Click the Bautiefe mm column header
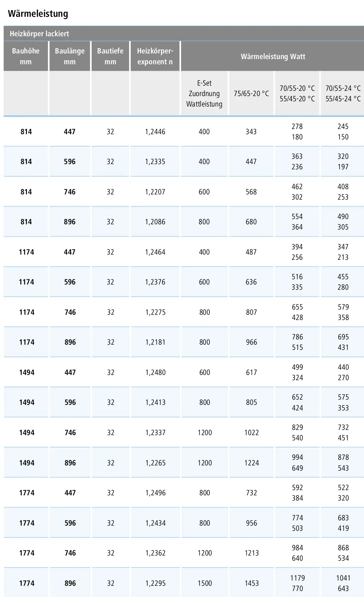 click(110, 56)
